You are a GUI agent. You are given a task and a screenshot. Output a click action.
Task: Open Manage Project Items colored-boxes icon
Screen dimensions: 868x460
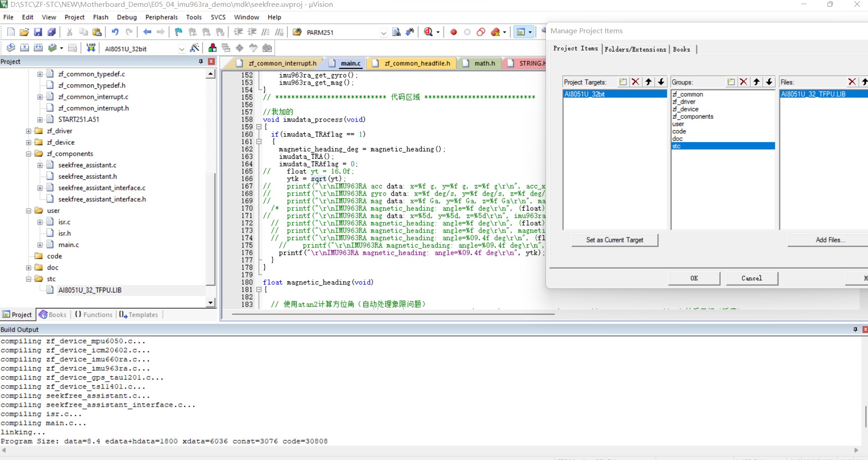[x=212, y=48]
